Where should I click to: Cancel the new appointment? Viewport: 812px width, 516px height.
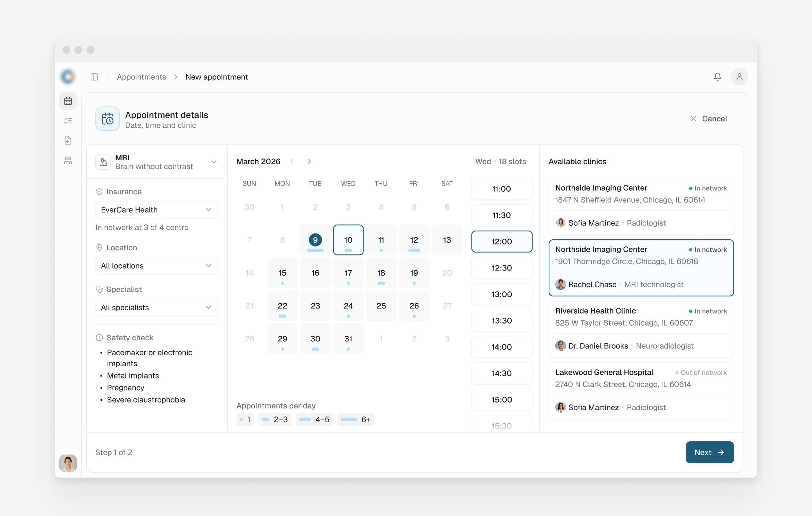(709, 119)
